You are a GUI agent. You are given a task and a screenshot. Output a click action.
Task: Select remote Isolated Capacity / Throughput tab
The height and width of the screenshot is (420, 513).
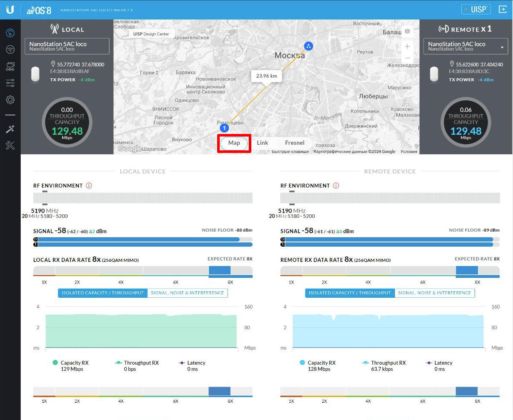pyautogui.click(x=350, y=293)
